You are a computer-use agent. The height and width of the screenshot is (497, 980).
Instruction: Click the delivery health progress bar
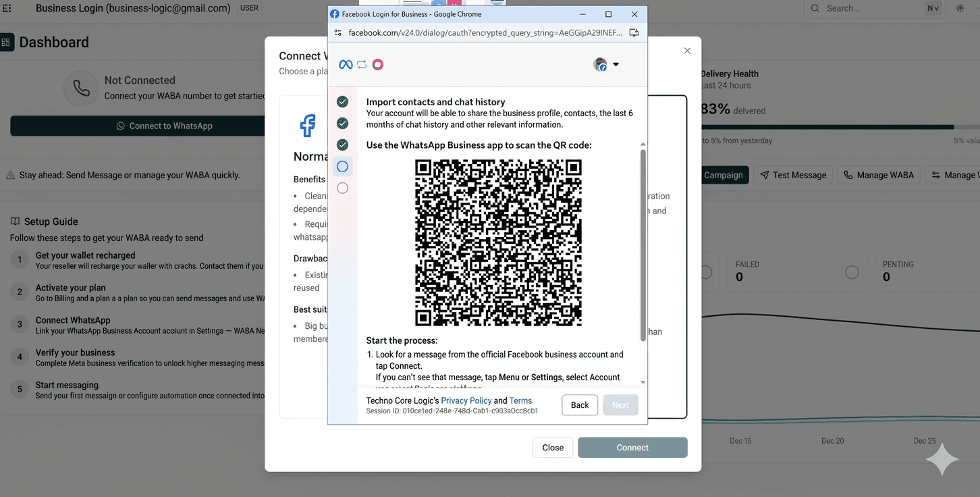tap(840, 126)
